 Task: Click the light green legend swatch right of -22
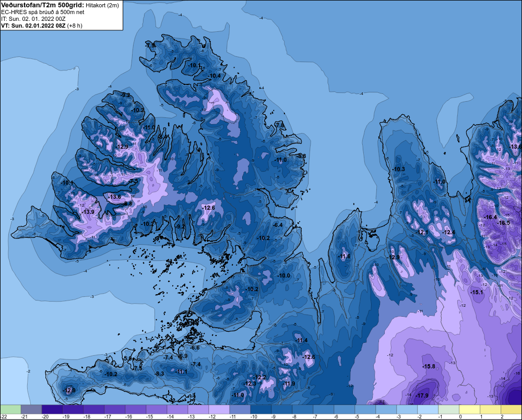click(10, 410)
